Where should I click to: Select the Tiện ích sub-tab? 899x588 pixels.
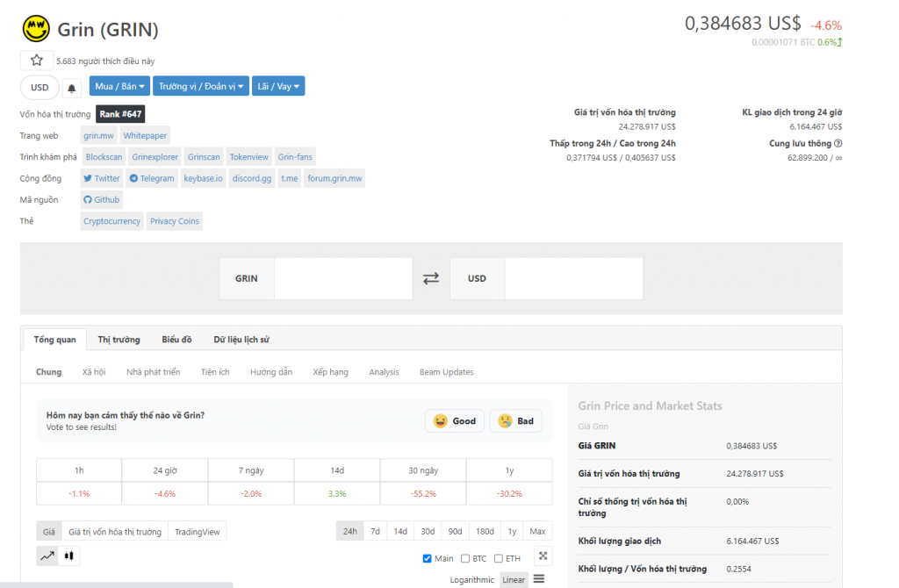click(215, 372)
